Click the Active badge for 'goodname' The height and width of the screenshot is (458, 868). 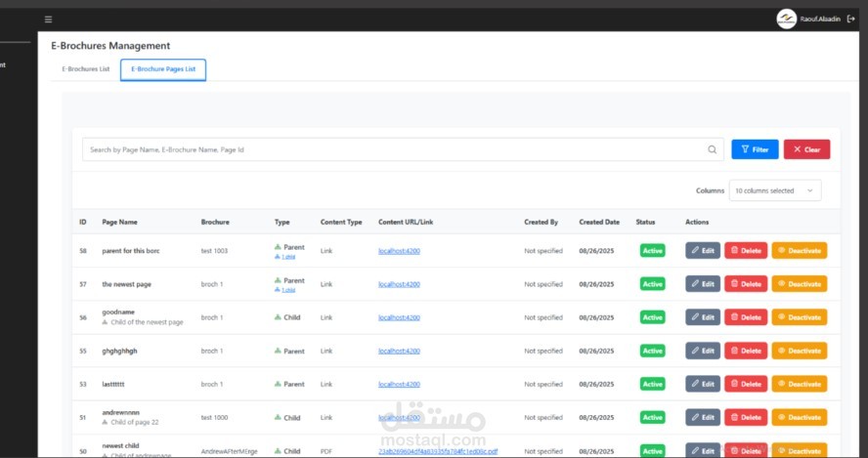653,317
